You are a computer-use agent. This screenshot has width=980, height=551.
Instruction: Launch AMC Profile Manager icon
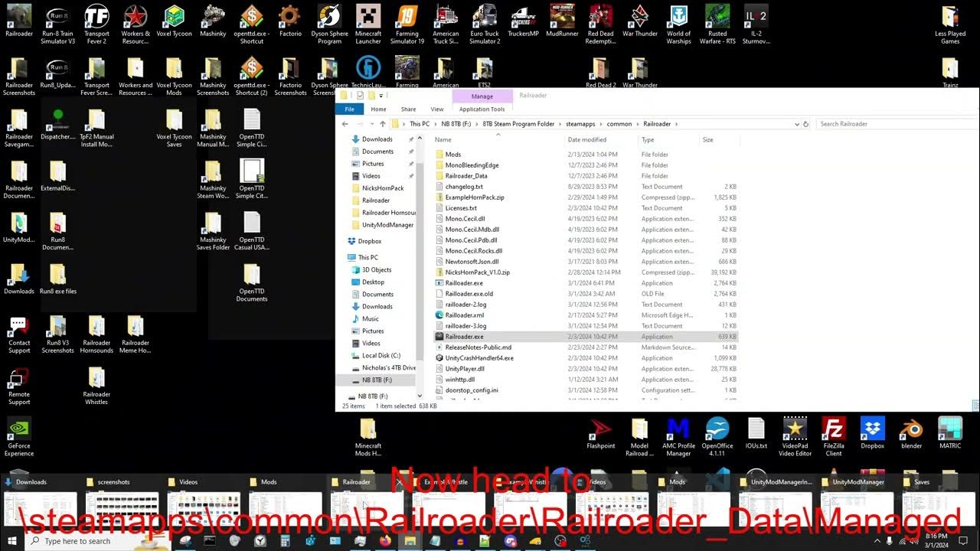pyautogui.click(x=678, y=436)
